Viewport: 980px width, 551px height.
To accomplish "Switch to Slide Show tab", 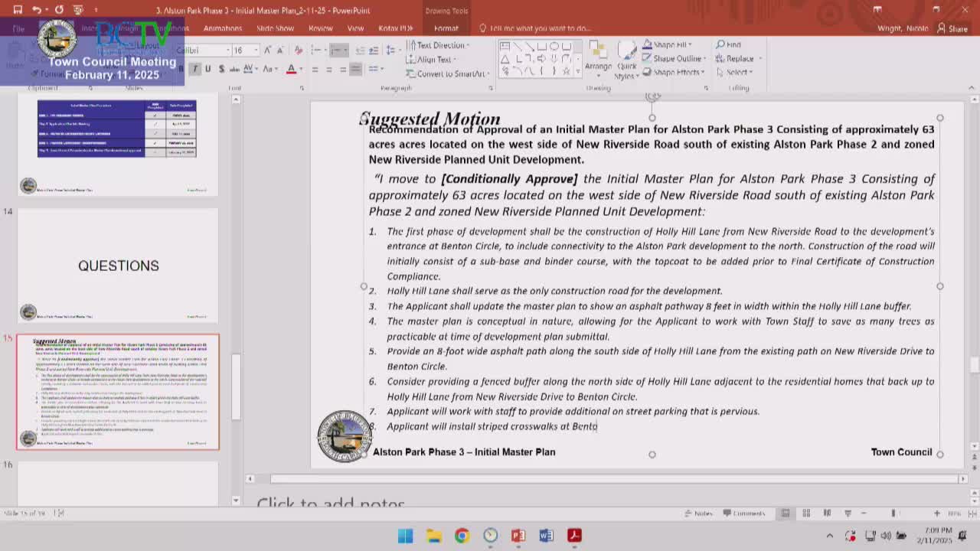I will (275, 28).
